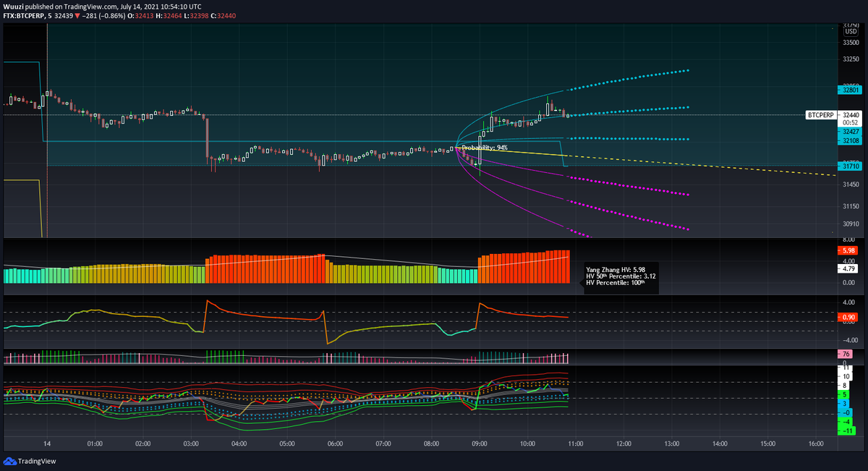Open the TradingView wordmark link at bottom
Image resolution: width=868 pixels, height=471 pixels.
click(37, 461)
